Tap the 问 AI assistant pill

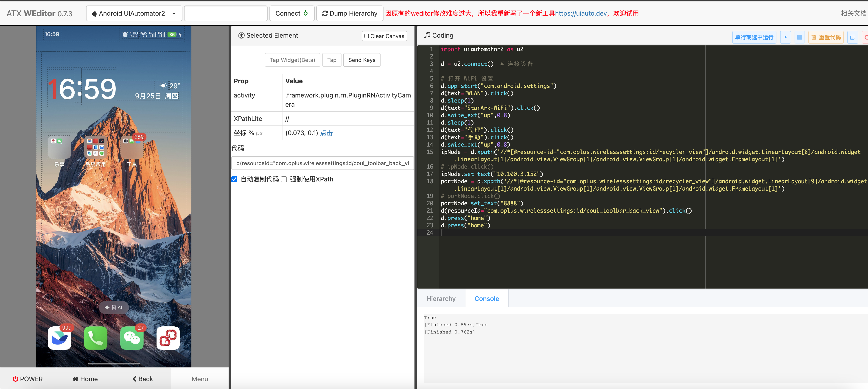(x=114, y=307)
